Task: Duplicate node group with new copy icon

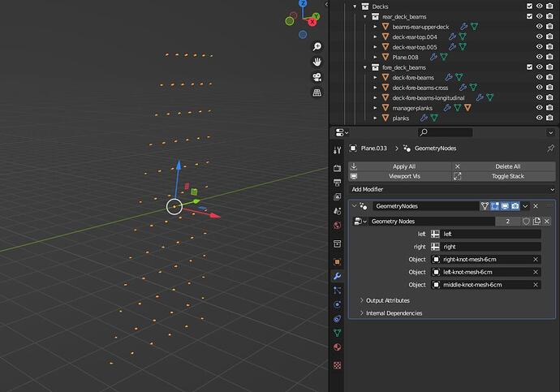Action: (536, 222)
